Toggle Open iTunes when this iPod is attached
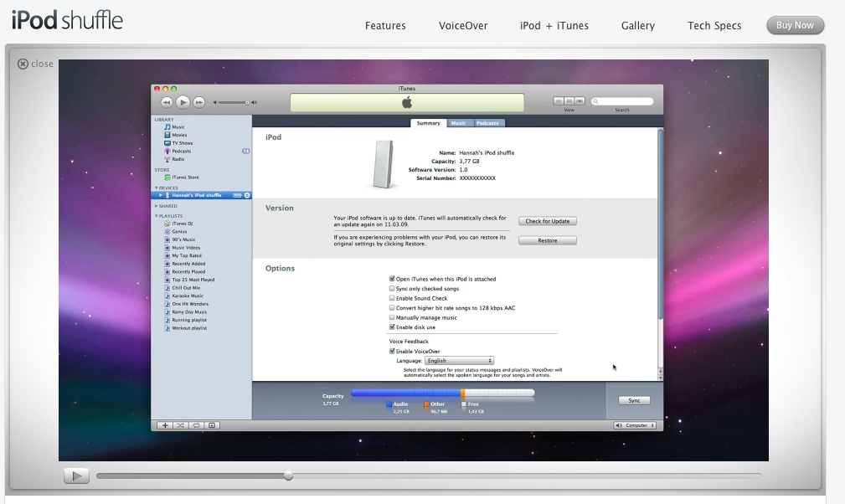The height and width of the screenshot is (504, 845). tap(392, 279)
